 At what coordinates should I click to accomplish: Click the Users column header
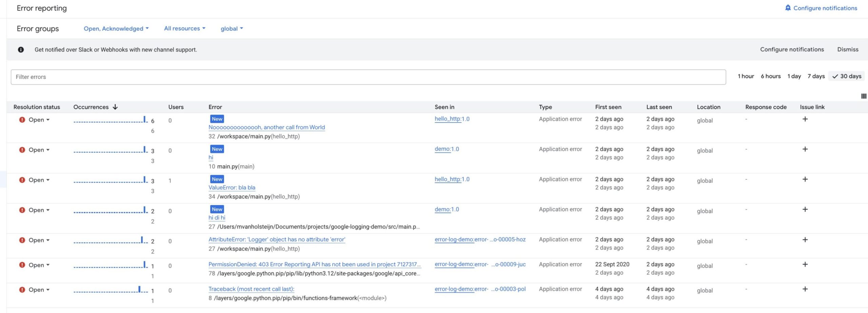point(176,107)
